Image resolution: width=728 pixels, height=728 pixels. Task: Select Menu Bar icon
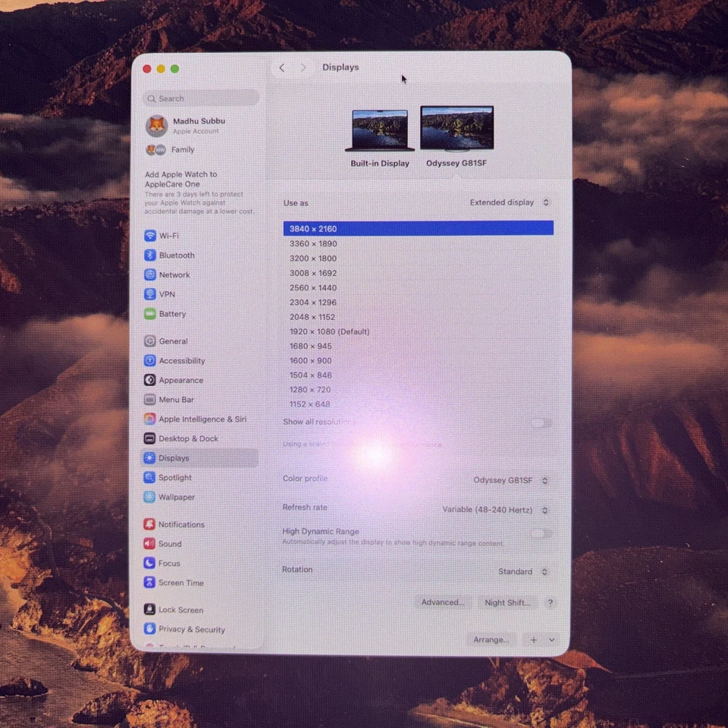(149, 400)
